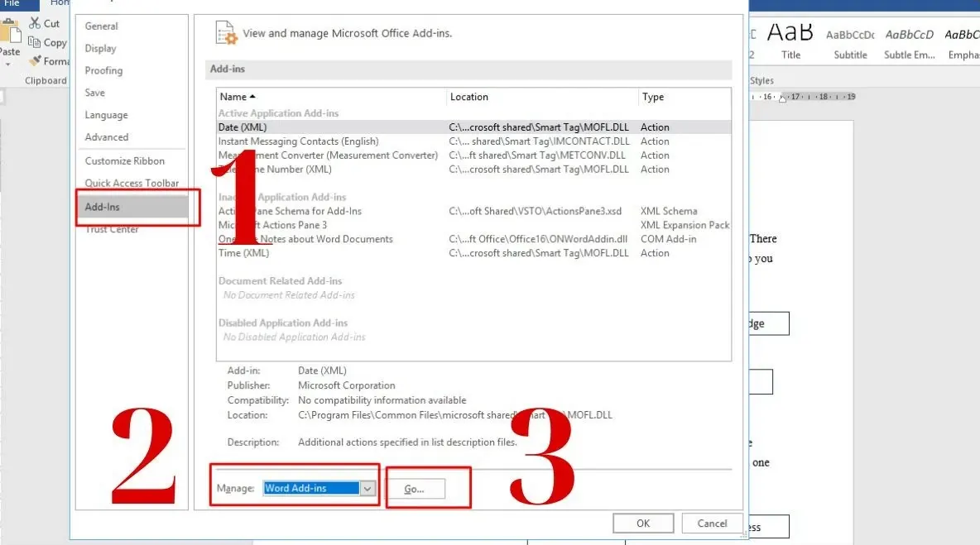980x545 pixels.
Task: Apply the Subtitle style in Word
Action: [x=850, y=42]
